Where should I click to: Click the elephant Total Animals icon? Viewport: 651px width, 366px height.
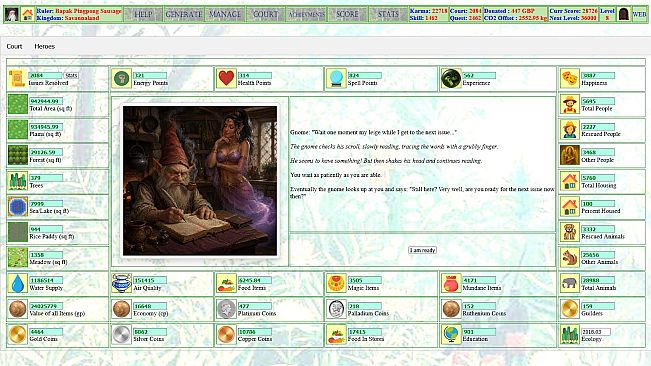(570, 283)
